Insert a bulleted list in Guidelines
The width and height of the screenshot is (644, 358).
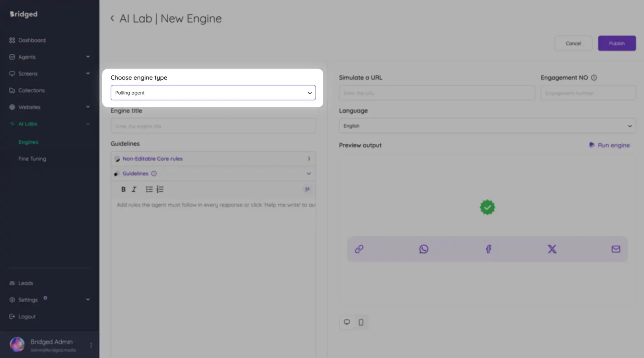[149, 189]
